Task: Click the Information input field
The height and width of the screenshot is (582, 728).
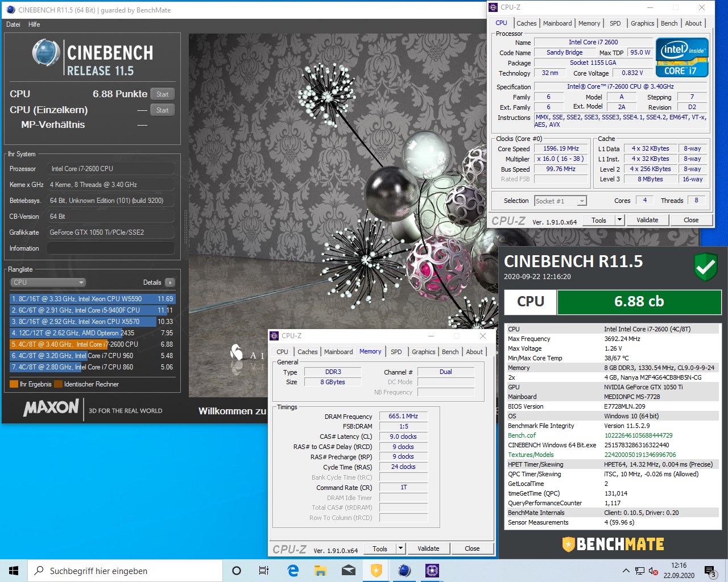Action: click(111, 248)
